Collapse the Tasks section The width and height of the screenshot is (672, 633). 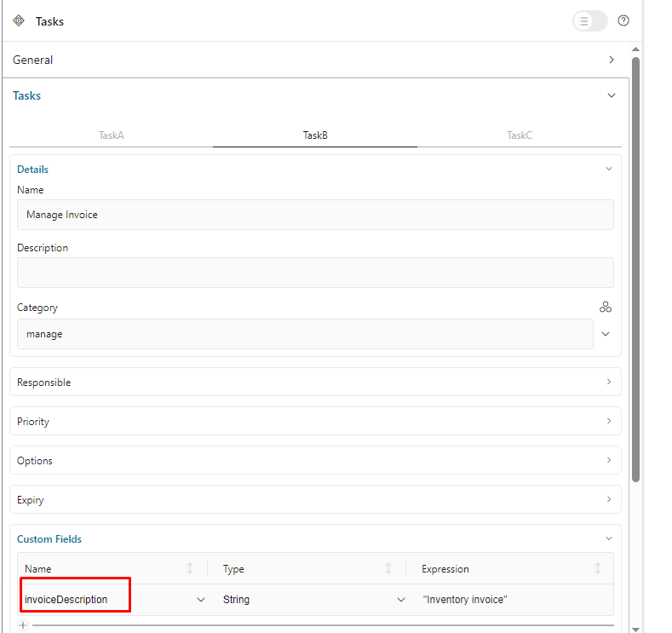(x=611, y=95)
